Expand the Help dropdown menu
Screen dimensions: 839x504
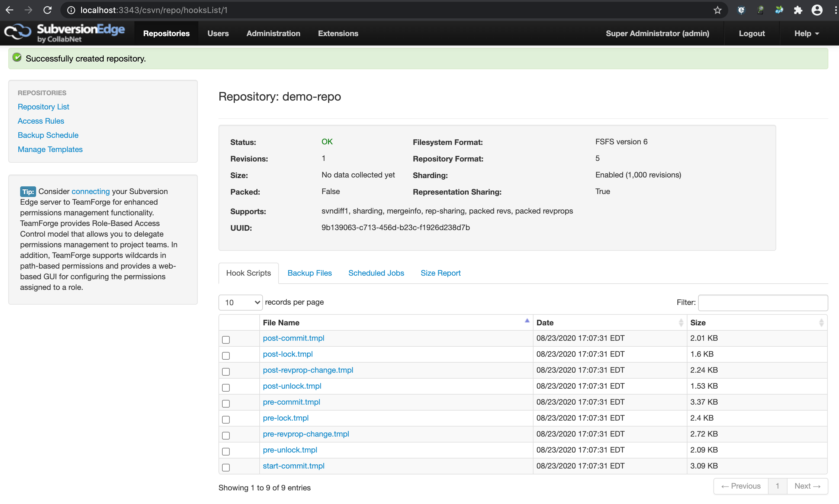[806, 33]
